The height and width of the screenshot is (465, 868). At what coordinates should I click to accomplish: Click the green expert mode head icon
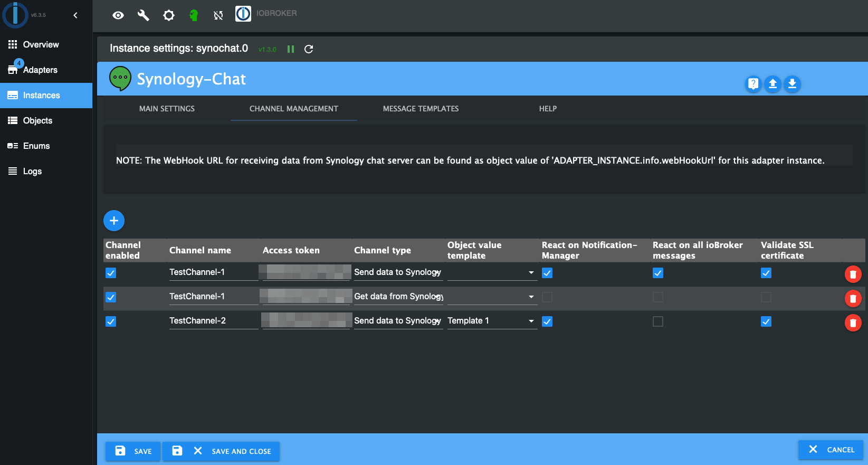point(194,15)
